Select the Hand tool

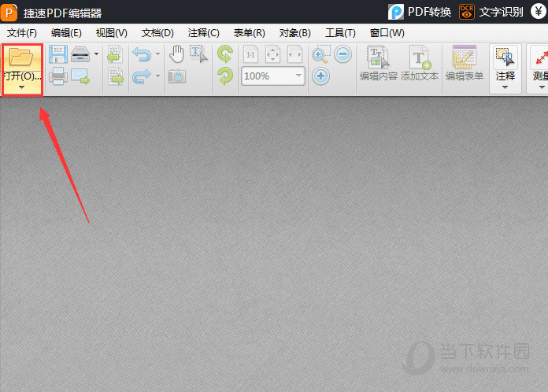pyautogui.click(x=177, y=54)
